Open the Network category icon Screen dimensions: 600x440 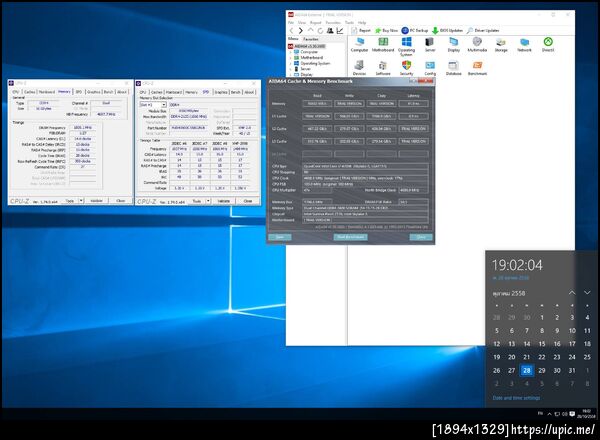(524, 44)
